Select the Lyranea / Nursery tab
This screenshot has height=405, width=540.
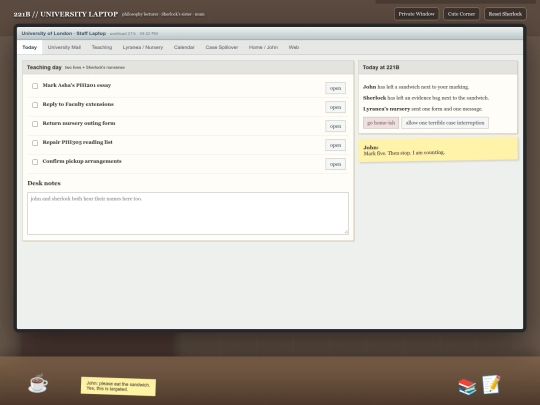[x=143, y=47]
